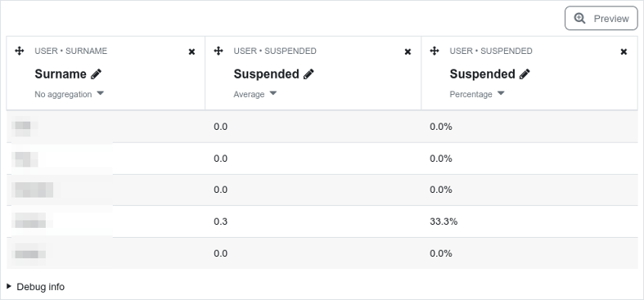The image size is (644, 300).
Task: Click the move handle of the Surname column
Action: (20, 51)
